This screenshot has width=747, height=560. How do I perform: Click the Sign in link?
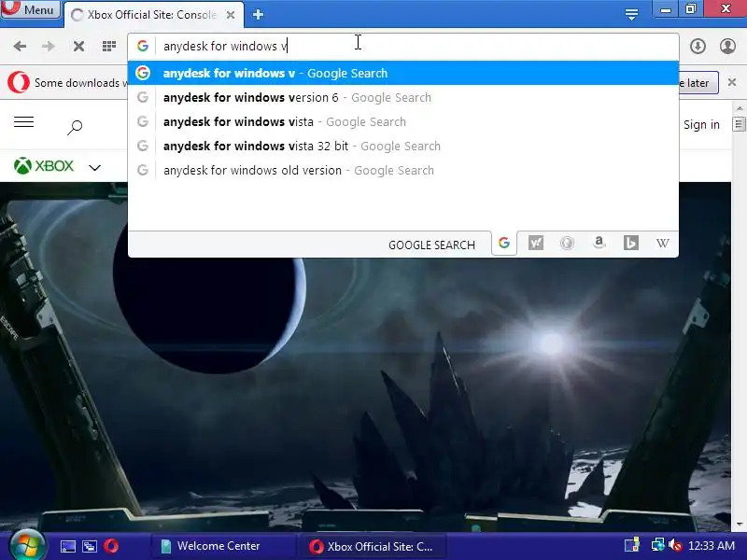[x=701, y=125]
